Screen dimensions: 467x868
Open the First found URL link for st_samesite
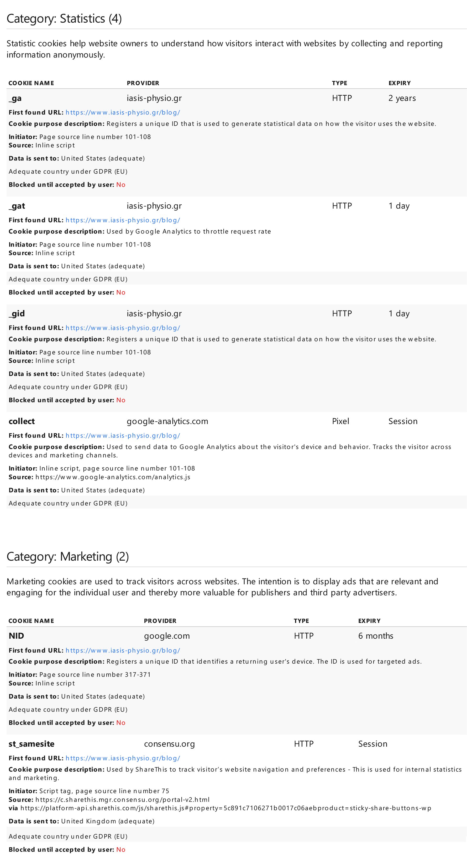click(123, 758)
